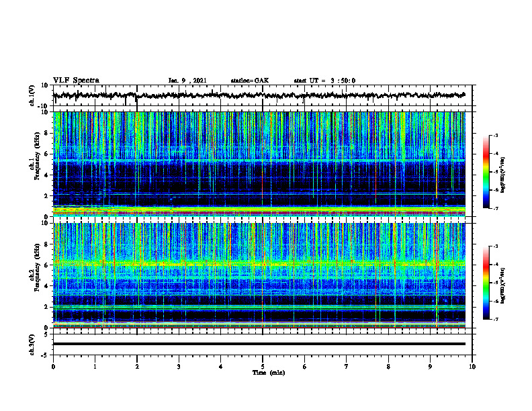Click the time axis tick label '10'
This screenshot has width=532, height=411.
click(472, 367)
